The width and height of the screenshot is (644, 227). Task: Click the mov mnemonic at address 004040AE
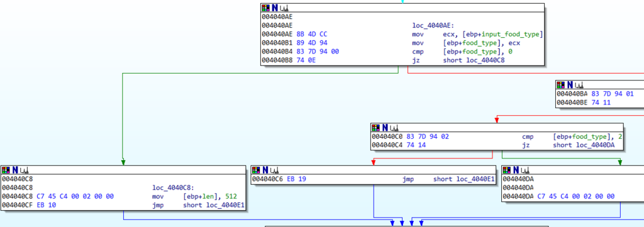418,34
